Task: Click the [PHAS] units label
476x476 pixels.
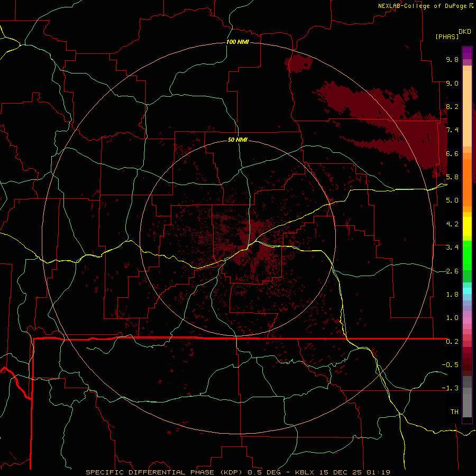Action: coord(447,36)
